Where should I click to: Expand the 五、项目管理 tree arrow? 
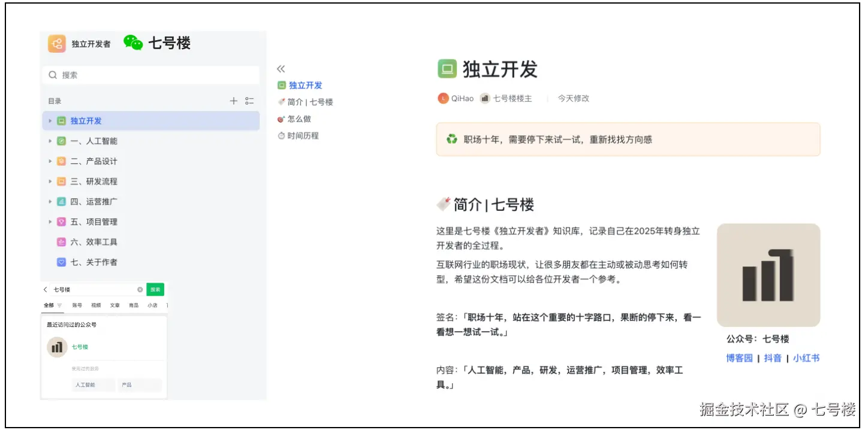pyautogui.click(x=50, y=222)
